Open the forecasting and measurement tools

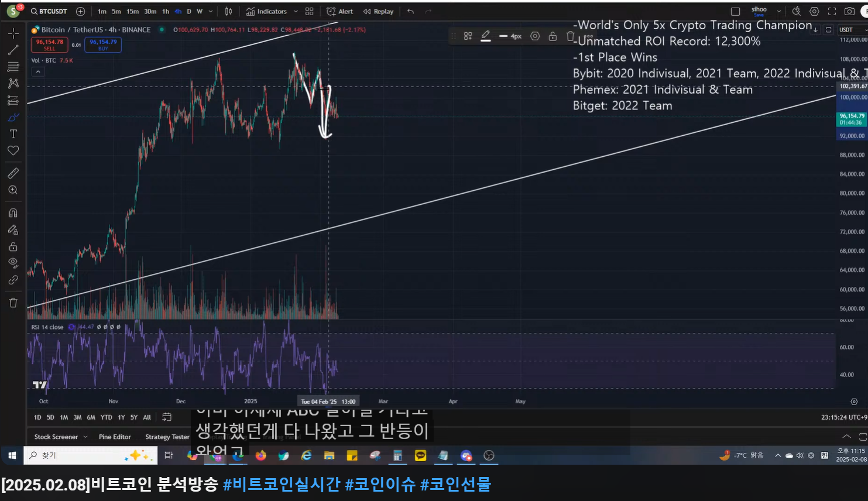[13, 101]
